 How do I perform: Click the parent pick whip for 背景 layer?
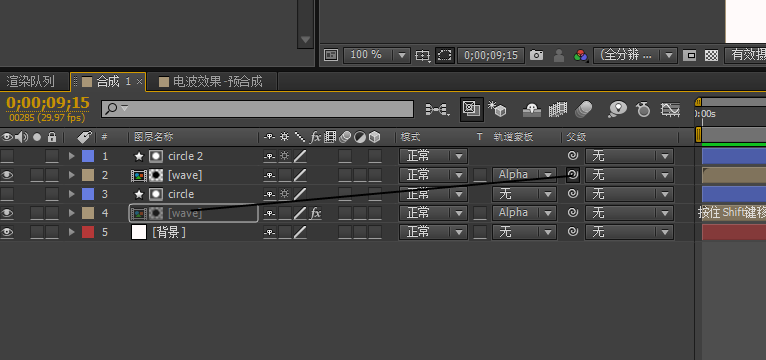click(x=573, y=232)
